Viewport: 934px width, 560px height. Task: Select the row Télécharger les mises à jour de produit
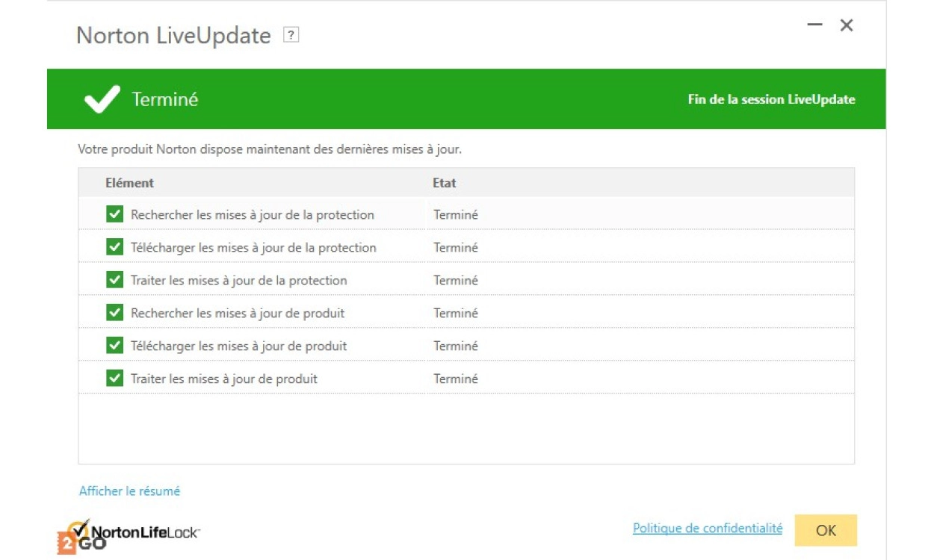[x=238, y=346]
